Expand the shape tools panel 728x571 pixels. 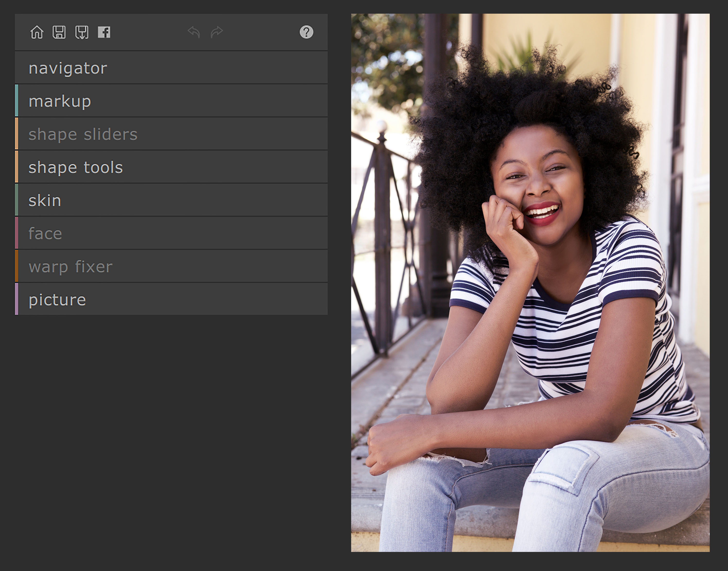point(171,167)
